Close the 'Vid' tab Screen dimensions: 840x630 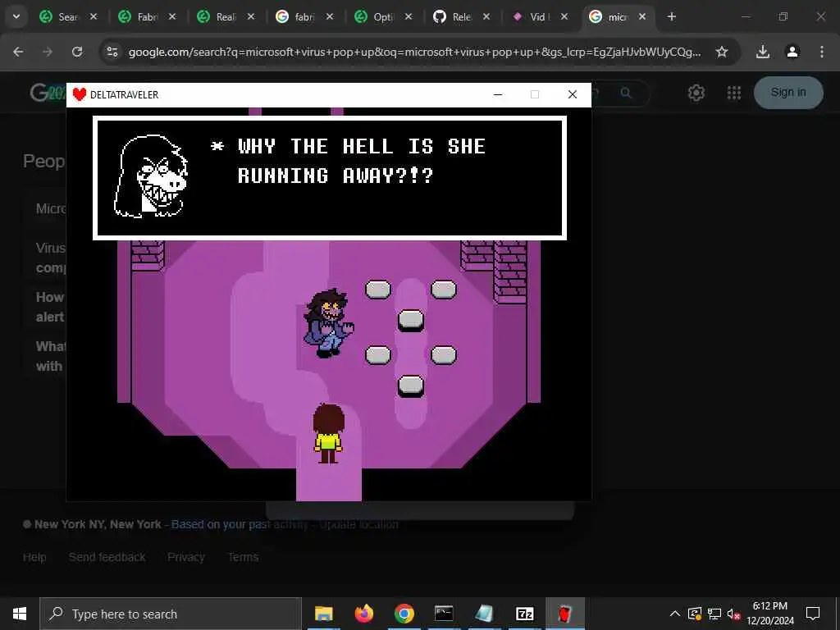point(564,16)
